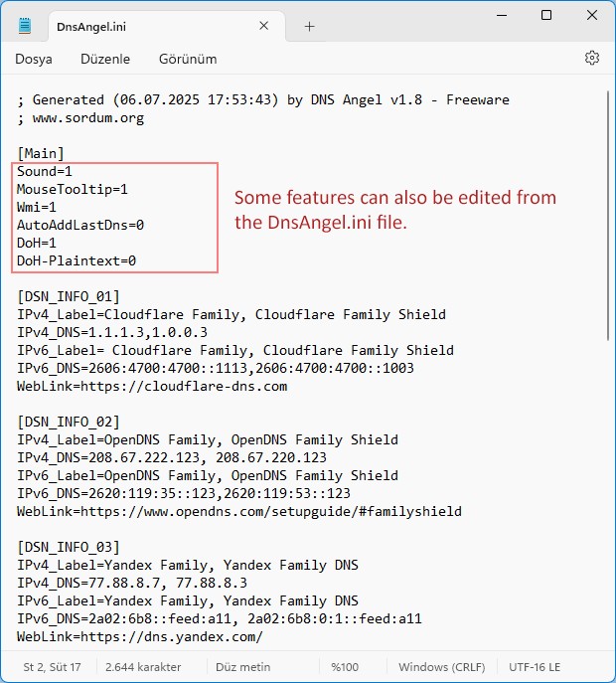The width and height of the screenshot is (616, 683).
Task: Maximize the Notepad window
Action: 546,16
